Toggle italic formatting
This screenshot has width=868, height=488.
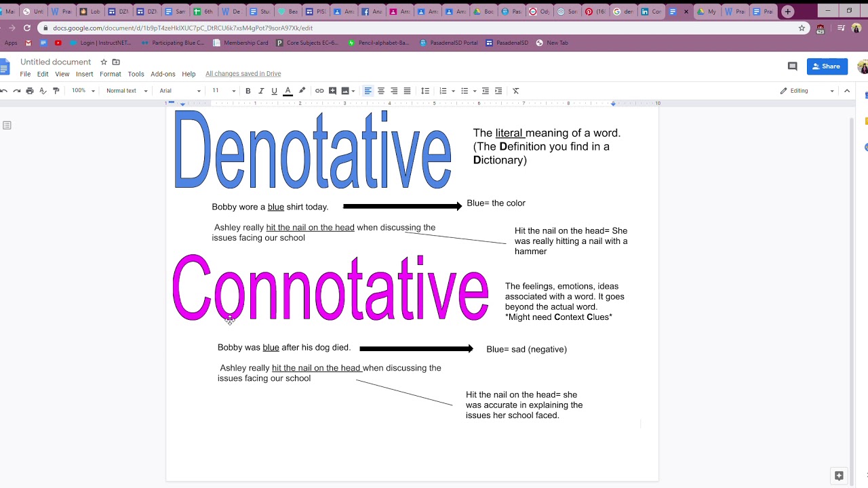tap(261, 91)
